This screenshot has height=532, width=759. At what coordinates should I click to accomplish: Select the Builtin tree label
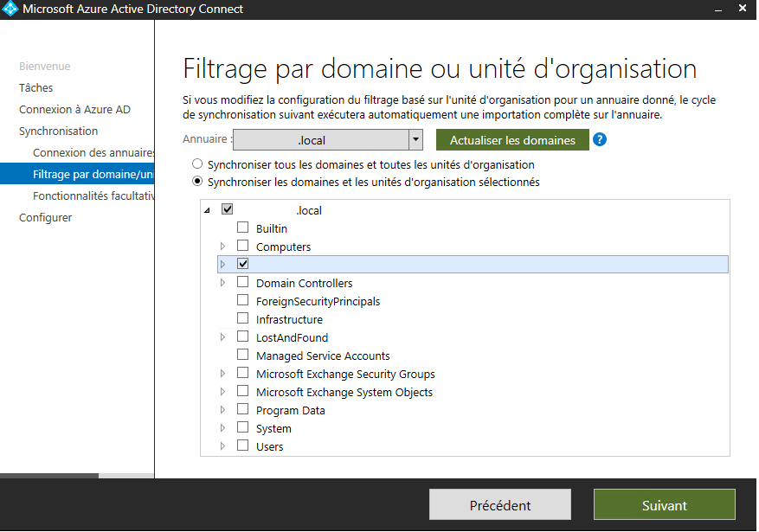pyautogui.click(x=272, y=228)
